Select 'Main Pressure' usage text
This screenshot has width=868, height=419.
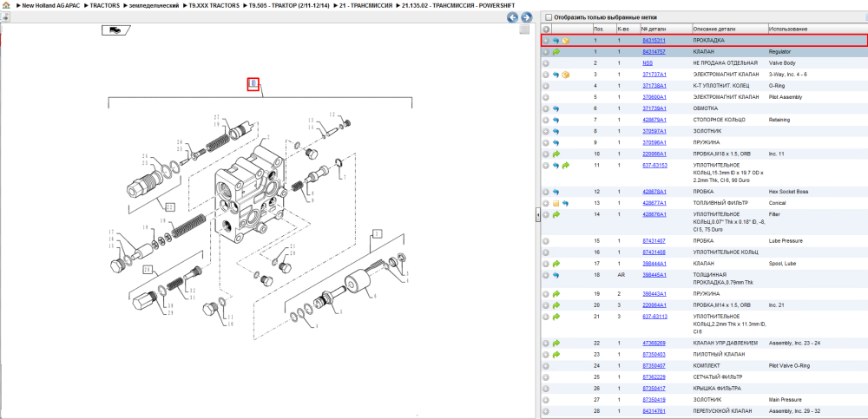tap(784, 400)
